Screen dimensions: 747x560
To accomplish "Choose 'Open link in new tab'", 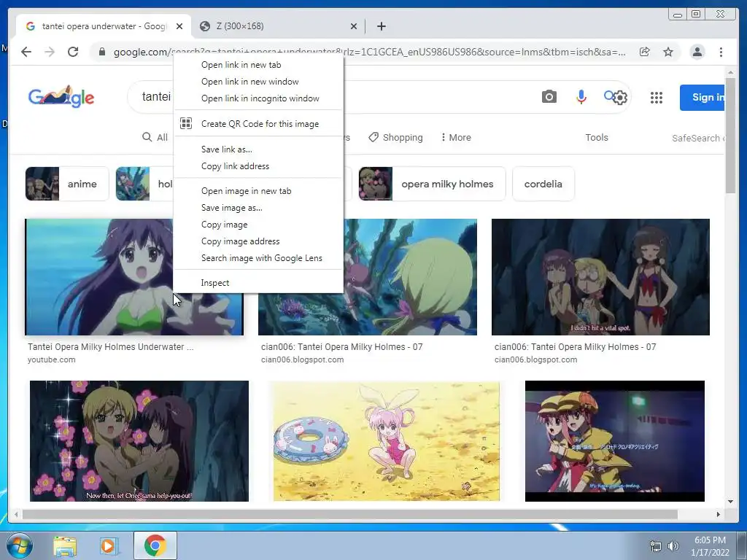I will point(258,65).
